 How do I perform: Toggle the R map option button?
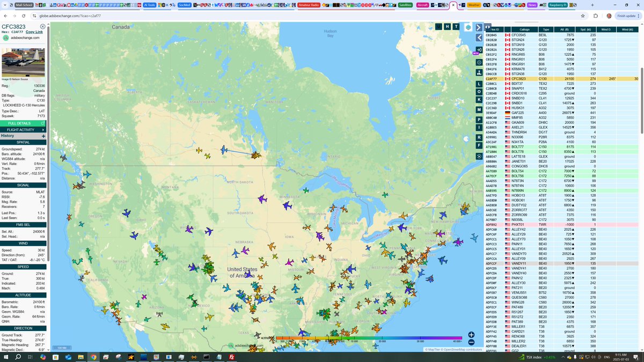coord(479,137)
